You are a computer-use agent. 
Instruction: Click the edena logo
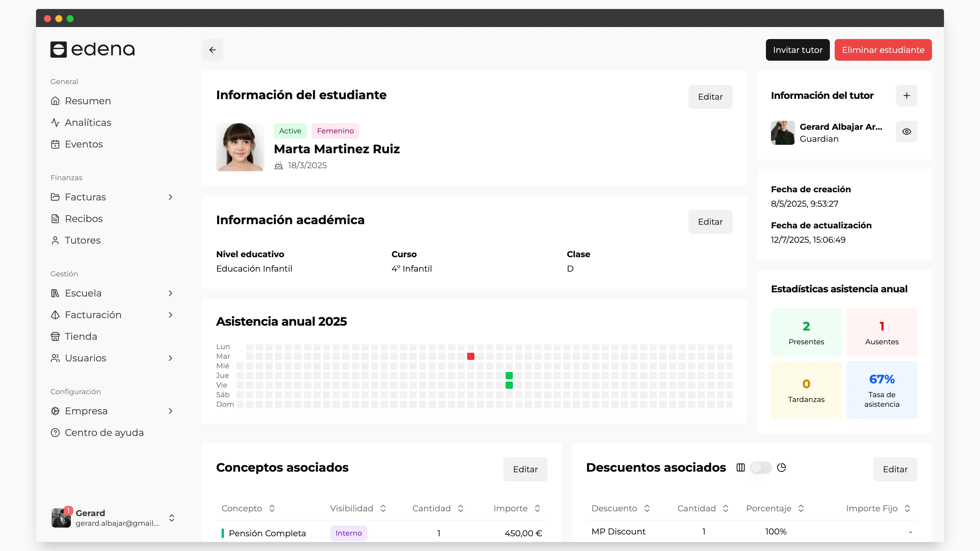tap(92, 50)
